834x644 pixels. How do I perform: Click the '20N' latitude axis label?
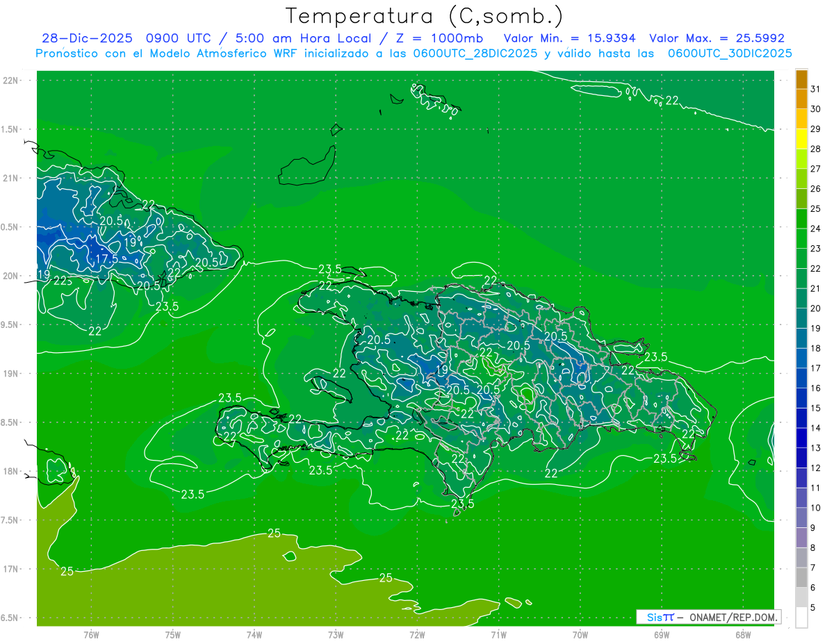10,276
